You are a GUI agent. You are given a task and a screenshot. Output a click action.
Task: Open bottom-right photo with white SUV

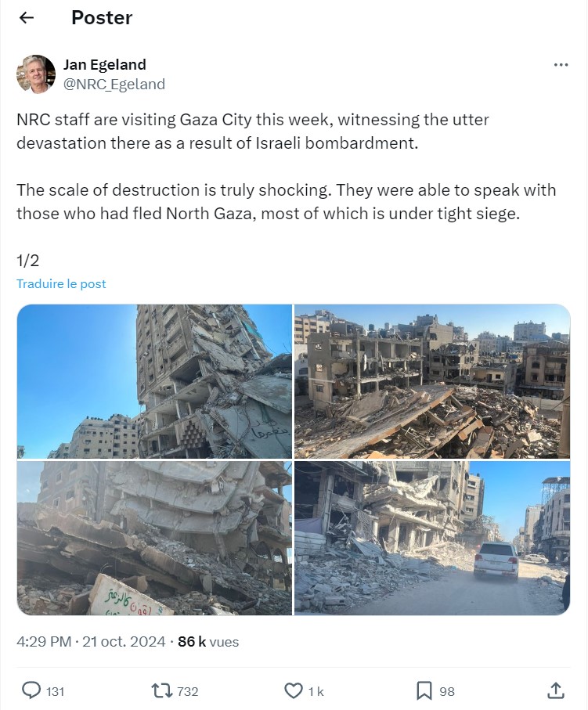tap(432, 538)
